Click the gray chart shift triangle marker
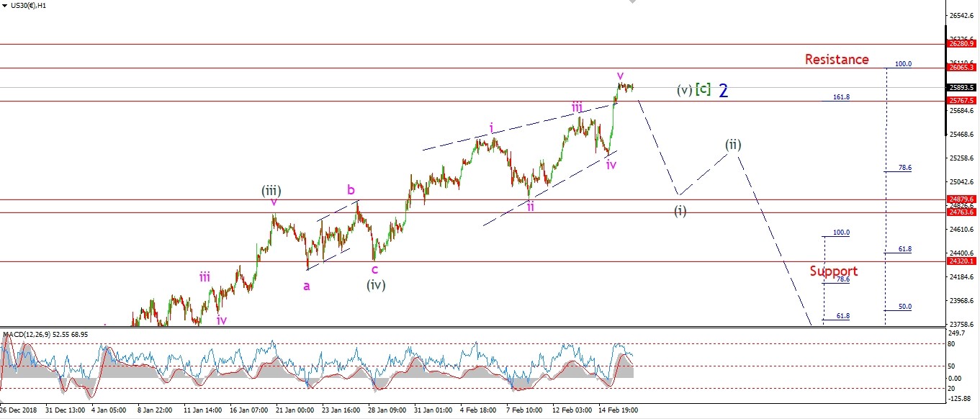980x419 pixels. pyautogui.click(x=632, y=2)
